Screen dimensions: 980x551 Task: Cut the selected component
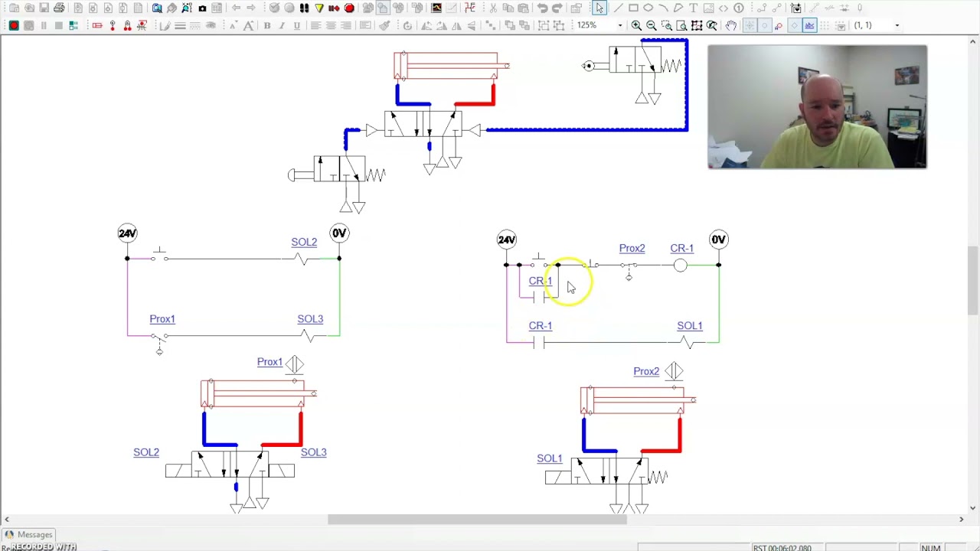click(x=494, y=8)
